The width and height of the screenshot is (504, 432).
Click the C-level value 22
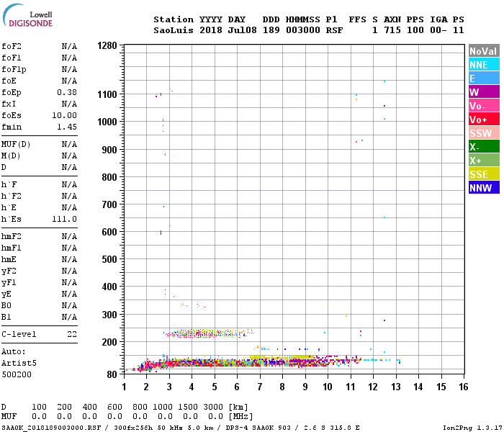tap(72, 334)
